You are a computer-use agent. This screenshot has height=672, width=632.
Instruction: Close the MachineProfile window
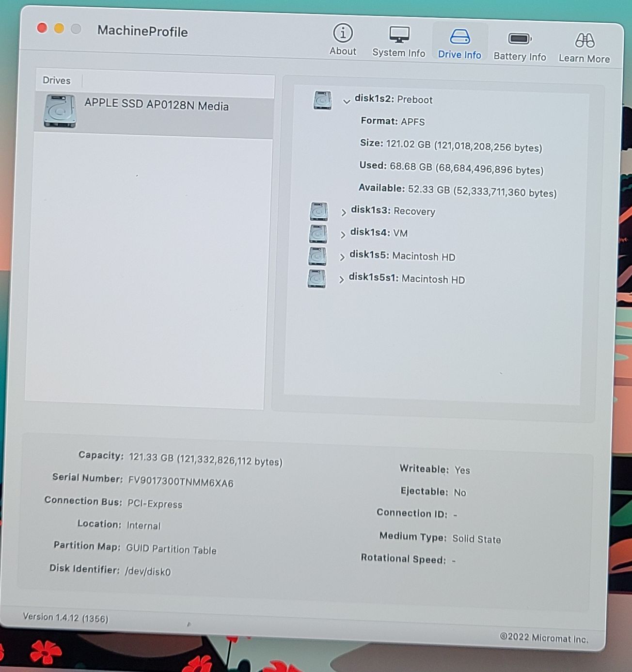pyautogui.click(x=42, y=28)
